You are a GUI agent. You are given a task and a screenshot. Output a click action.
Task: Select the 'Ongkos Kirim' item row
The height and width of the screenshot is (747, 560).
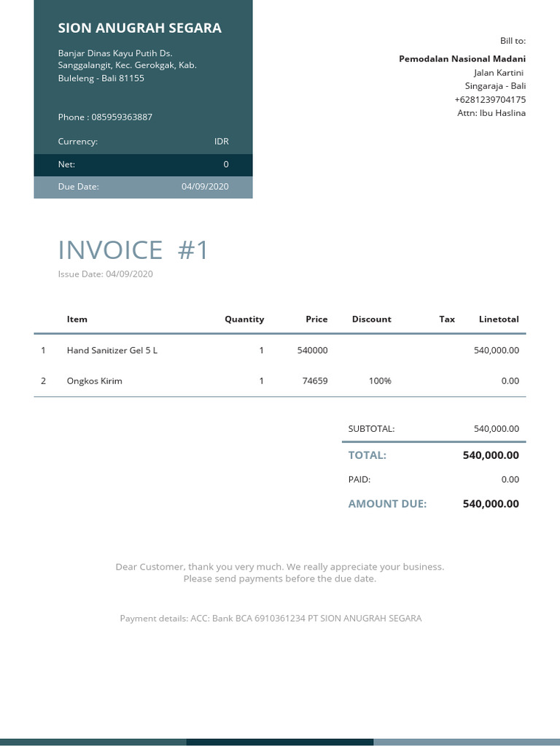click(280, 381)
